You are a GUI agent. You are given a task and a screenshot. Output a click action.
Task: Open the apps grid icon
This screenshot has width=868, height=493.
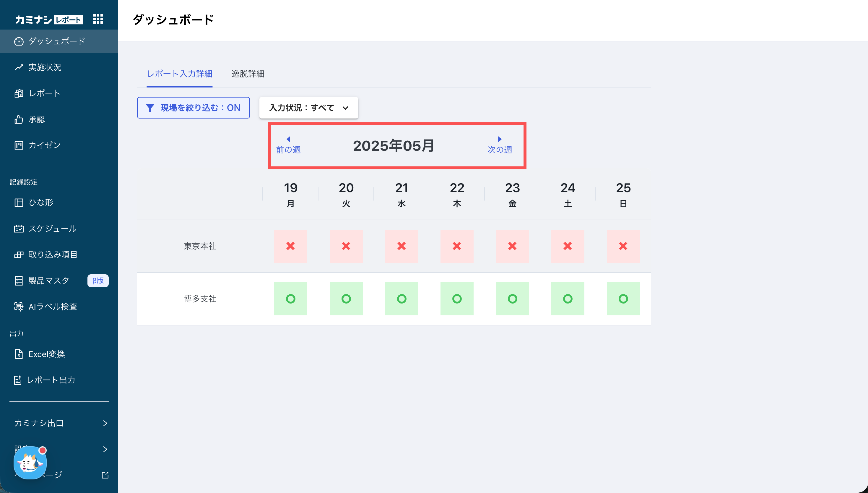pos(98,19)
